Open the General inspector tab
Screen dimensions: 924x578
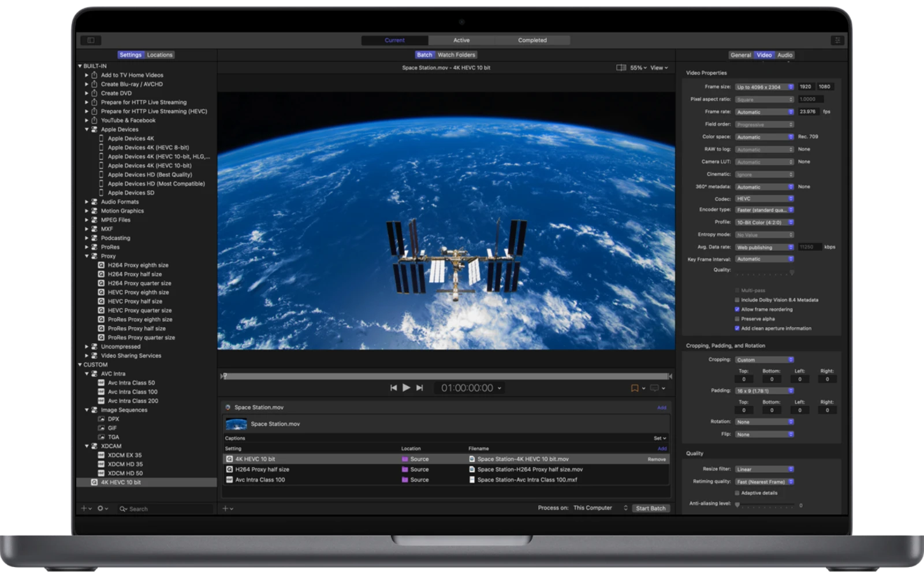pos(740,55)
